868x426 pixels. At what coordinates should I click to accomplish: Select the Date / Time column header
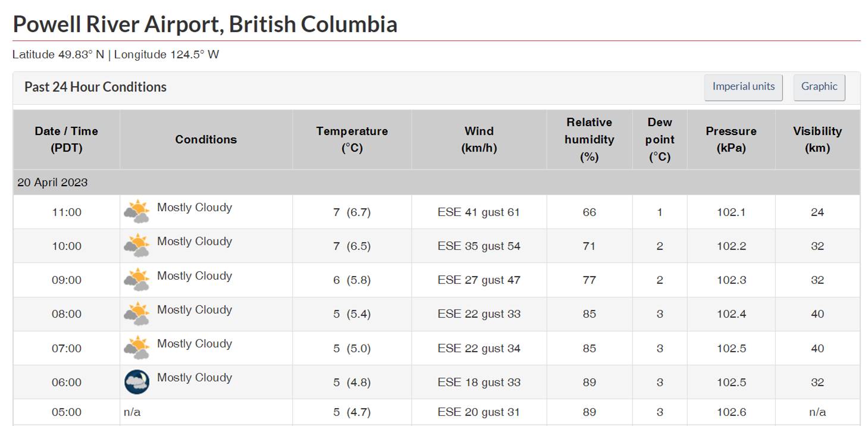click(x=66, y=139)
